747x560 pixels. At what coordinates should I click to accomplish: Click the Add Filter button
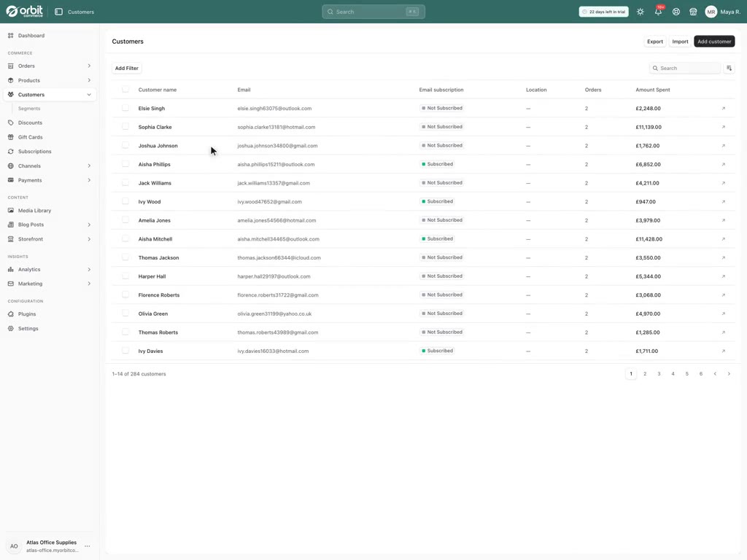[127, 68]
